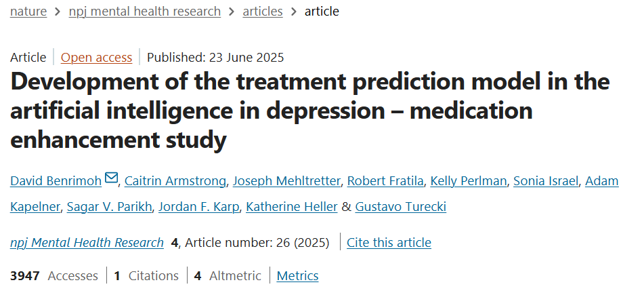644x291 pixels.
Task: Click the article title heading
Action: tap(309, 111)
